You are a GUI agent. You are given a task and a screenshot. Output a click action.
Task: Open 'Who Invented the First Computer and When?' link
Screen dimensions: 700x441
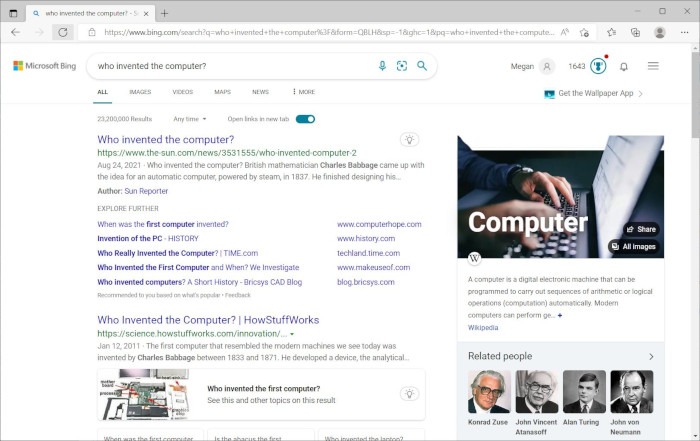[x=198, y=267]
